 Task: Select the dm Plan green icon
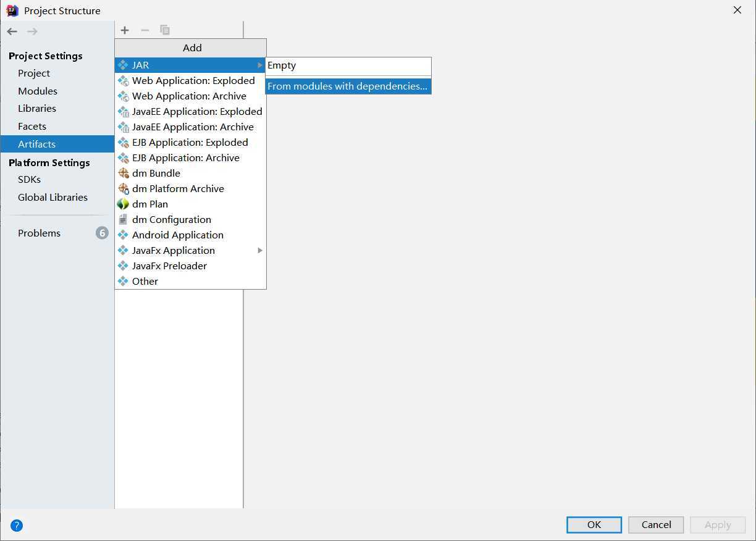[x=123, y=204]
